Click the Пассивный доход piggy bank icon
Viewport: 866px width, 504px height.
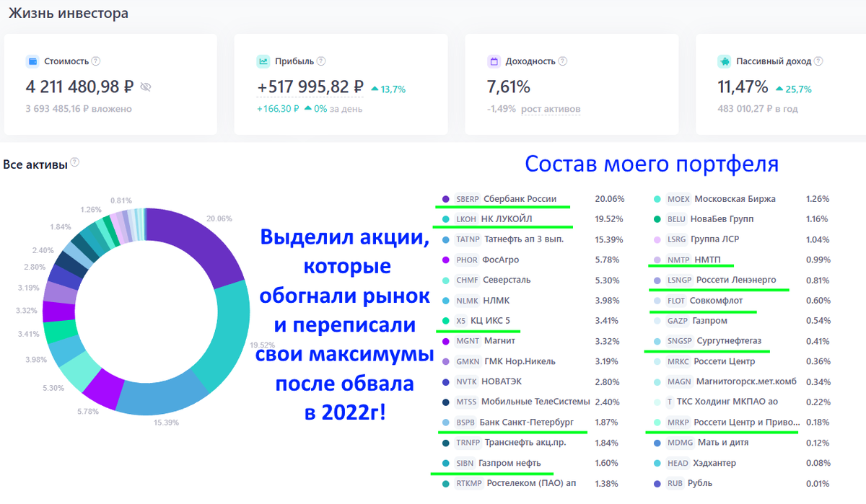click(x=724, y=61)
